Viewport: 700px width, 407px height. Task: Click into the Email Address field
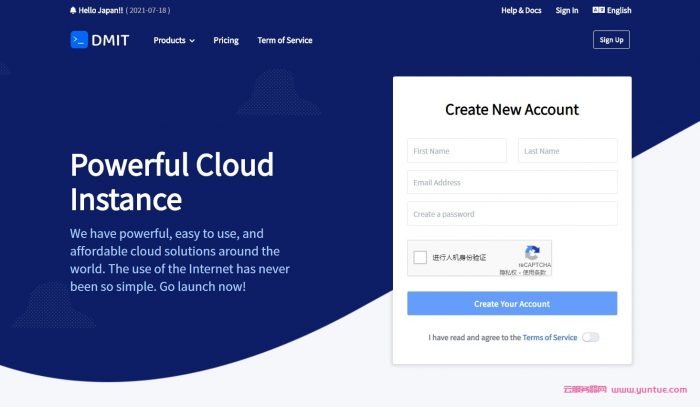pos(512,183)
